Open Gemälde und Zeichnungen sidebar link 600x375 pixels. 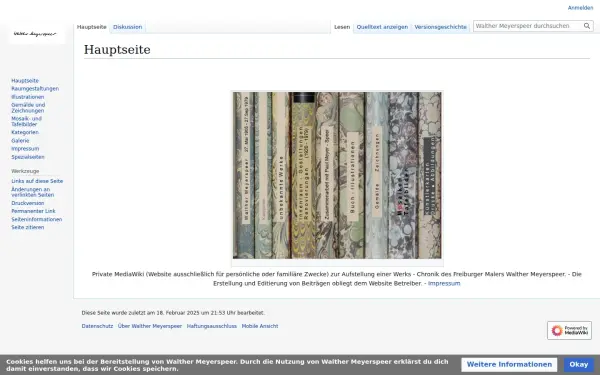(x=28, y=108)
